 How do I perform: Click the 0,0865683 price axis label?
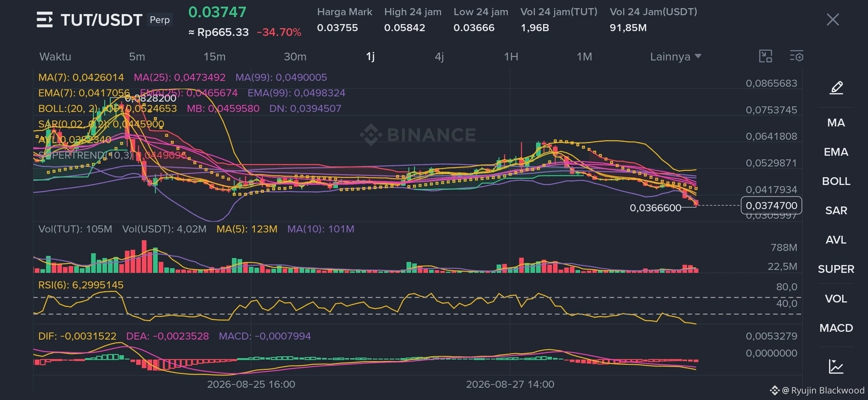(771, 83)
